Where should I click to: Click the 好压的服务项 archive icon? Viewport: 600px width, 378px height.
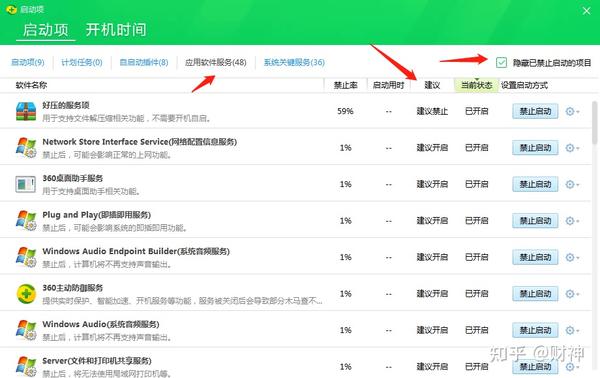coord(26,111)
